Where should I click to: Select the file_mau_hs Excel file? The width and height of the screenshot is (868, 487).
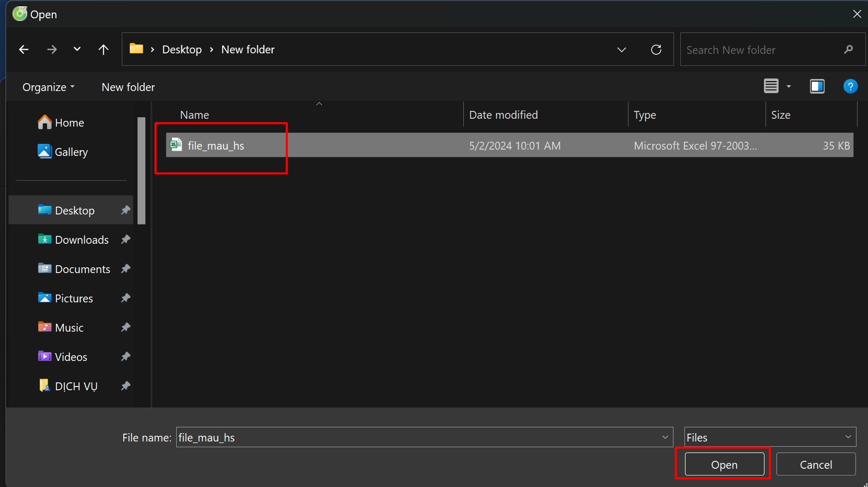click(216, 146)
